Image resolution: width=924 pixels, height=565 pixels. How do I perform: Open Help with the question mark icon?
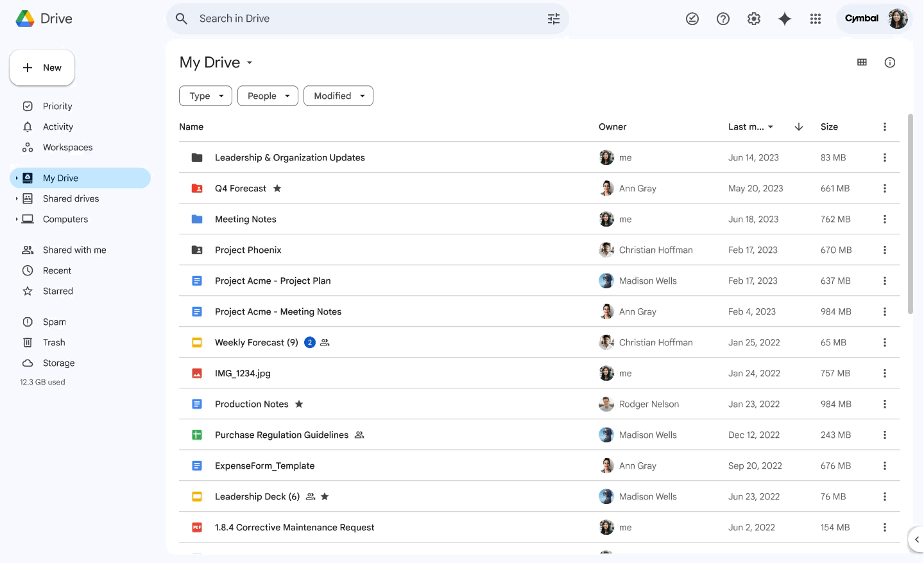pyautogui.click(x=723, y=19)
